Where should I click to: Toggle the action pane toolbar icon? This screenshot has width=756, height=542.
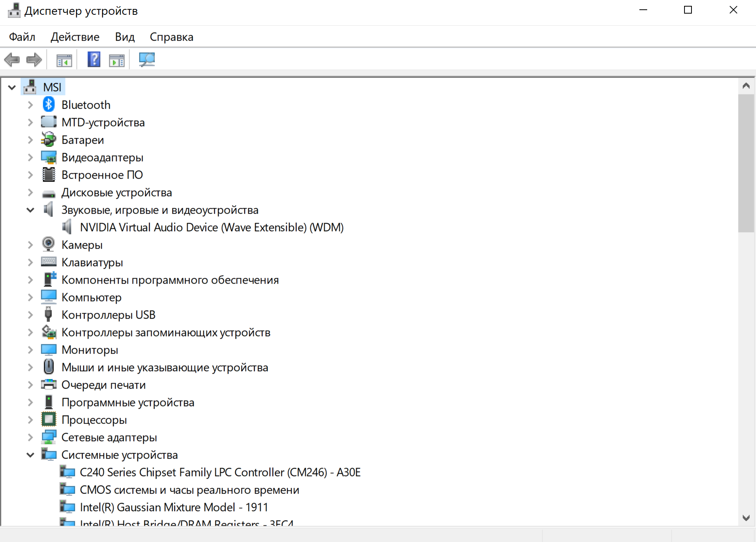coord(117,60)
